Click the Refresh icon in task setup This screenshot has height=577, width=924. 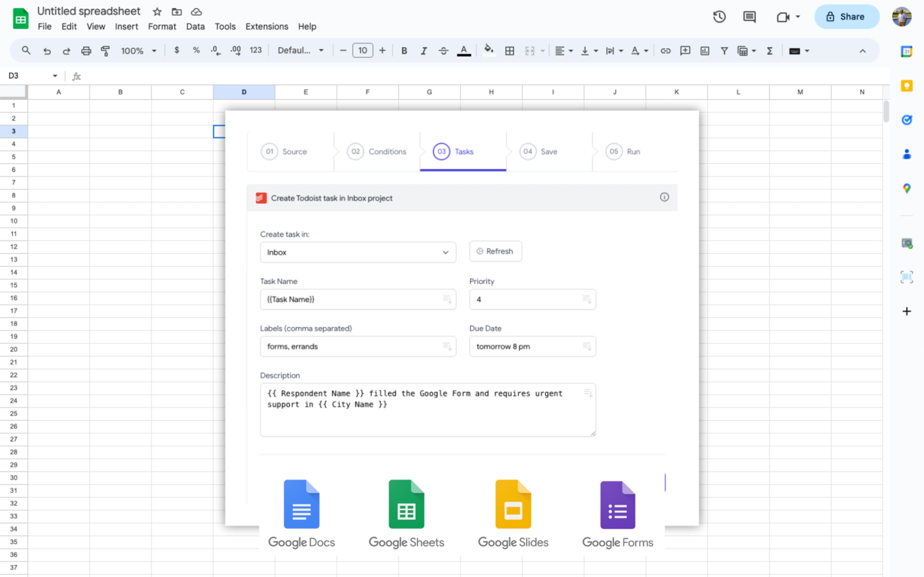click(x=480, y=251)
